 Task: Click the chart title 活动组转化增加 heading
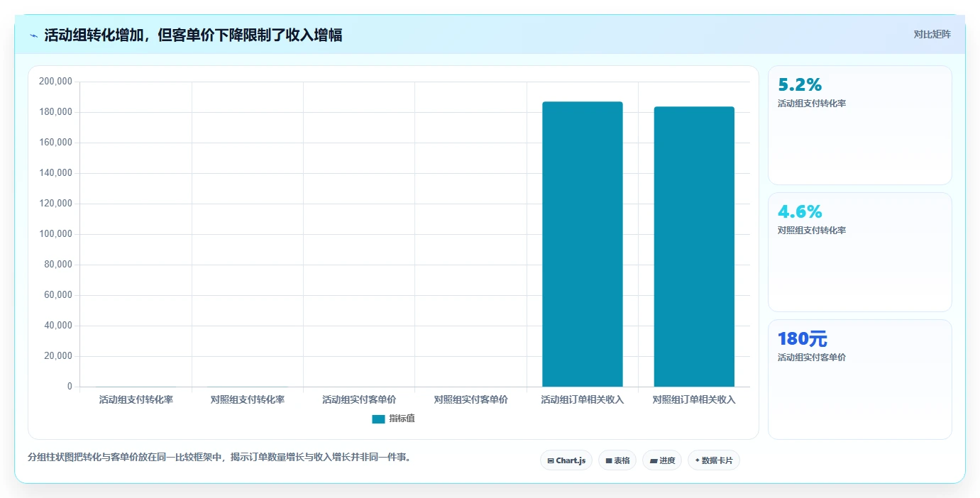click(194, 35)
